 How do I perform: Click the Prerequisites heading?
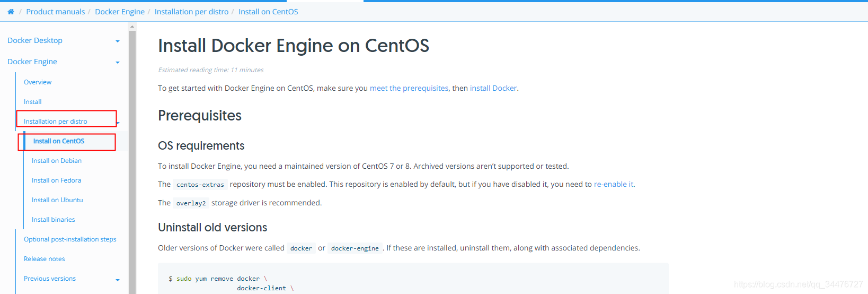200,116
